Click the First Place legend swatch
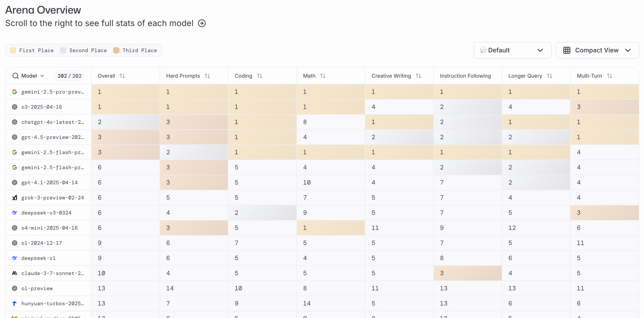 tap(13, 50)
